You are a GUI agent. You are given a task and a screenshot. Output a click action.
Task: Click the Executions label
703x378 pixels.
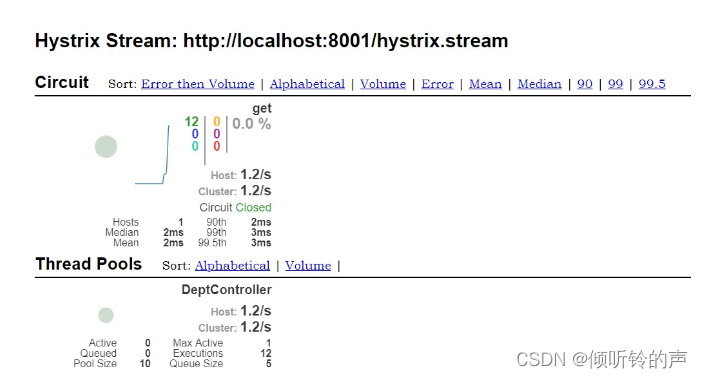click(x=198, y=353)
